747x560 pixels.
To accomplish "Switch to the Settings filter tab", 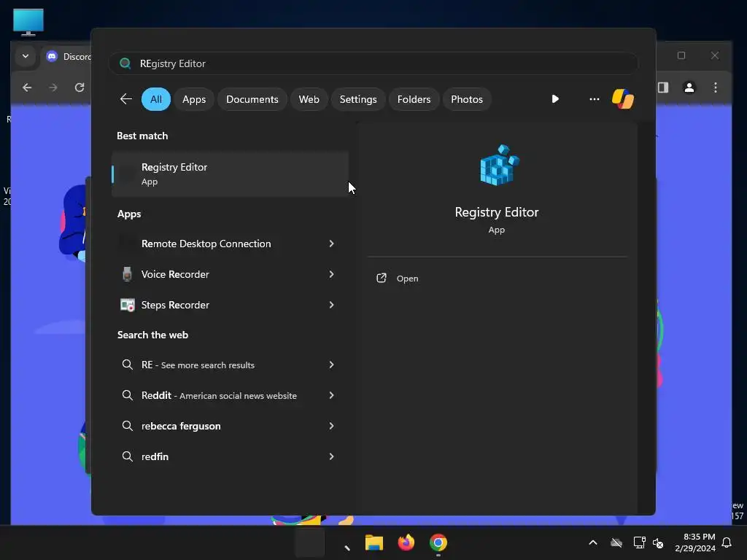I will 358,99.
